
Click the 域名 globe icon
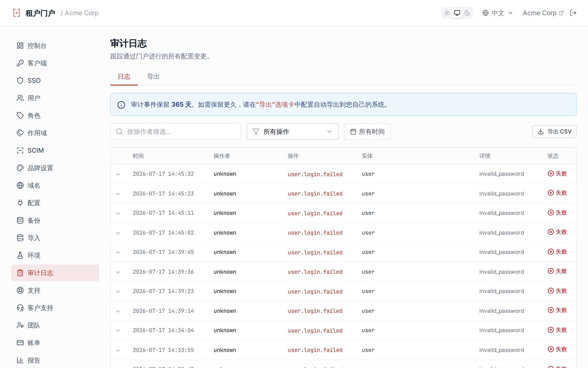20,185
